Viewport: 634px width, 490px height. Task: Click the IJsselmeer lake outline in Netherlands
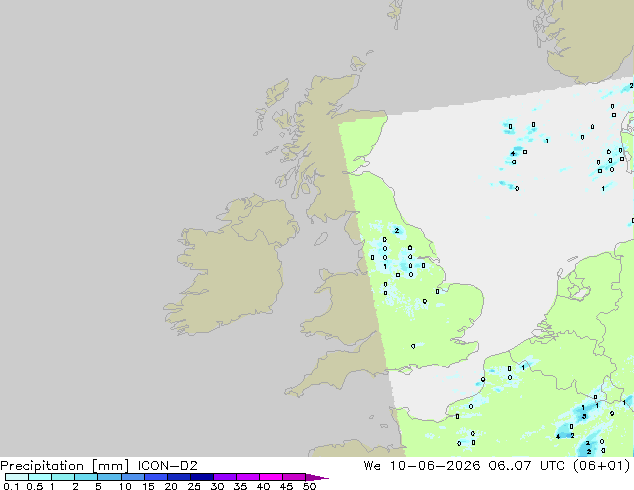pyautogui.click(x=579, y=290)
